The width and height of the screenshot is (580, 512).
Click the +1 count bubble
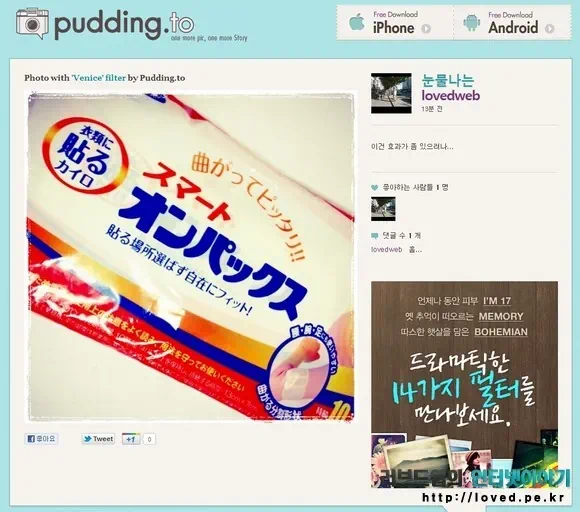(149, 439)
